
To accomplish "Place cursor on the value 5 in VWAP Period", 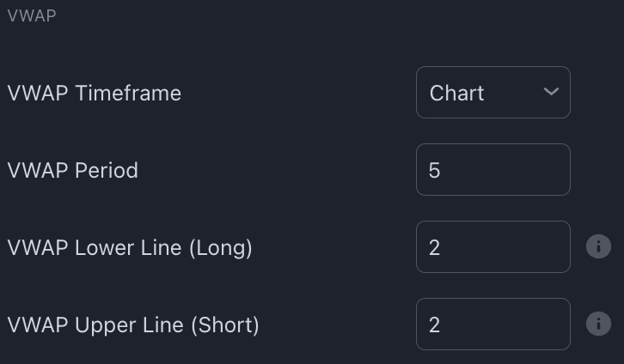I will 434,170.
